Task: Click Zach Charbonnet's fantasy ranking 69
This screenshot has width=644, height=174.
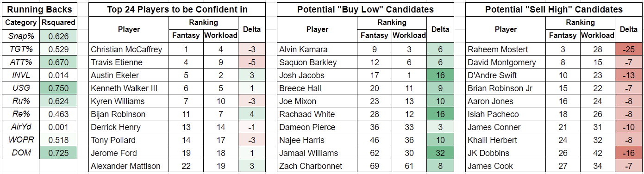Action: click(375, 166)
